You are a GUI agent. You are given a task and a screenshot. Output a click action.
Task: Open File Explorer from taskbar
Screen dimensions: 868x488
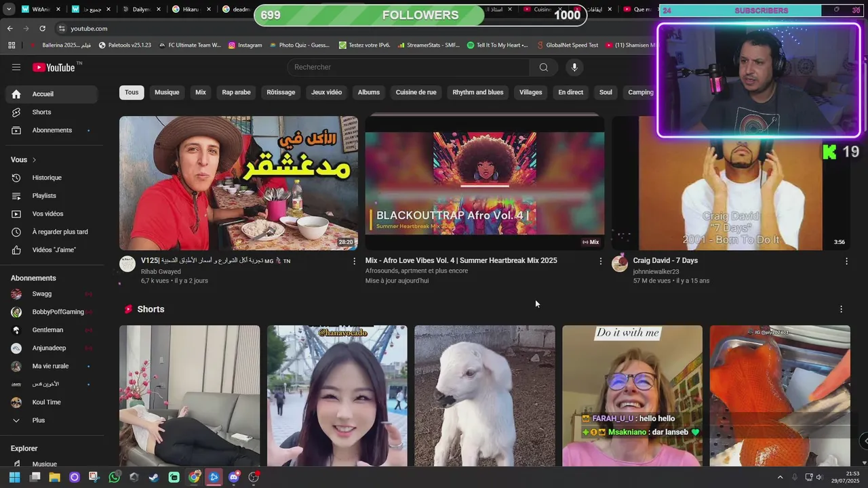54,477
